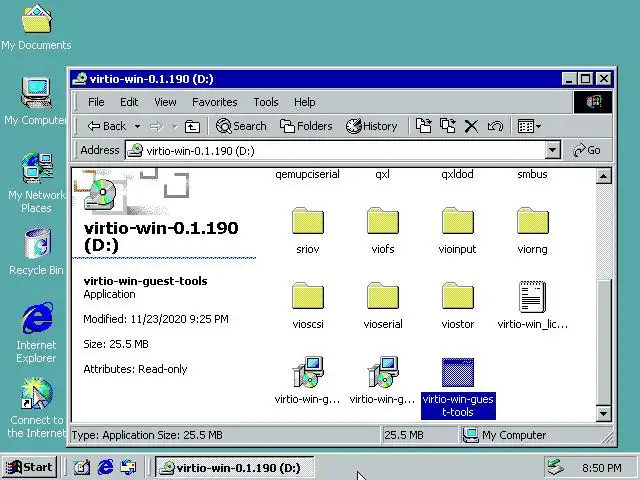Image resolution: width=640 pixels, height=480 pixels.
Task: Open the Tools menu
Action: tap(266, 102)
